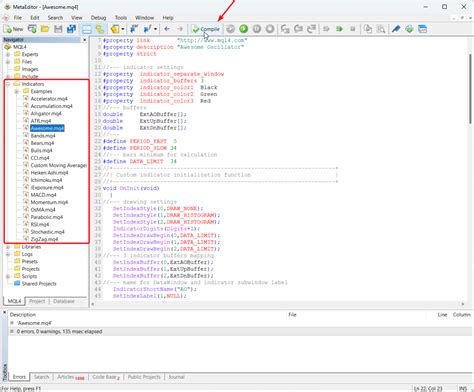This screenshot has height=392, width=474.
Task: Open the Debug menu
Action: pyautogui.click(x=98, y=18)
